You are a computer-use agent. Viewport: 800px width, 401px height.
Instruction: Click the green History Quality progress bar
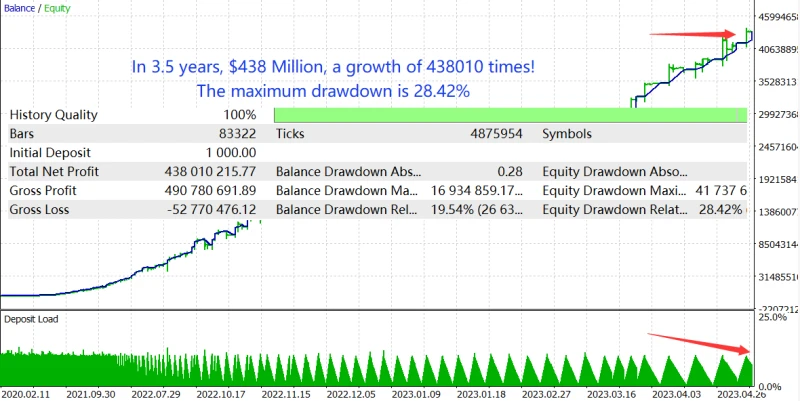(510, 115)
